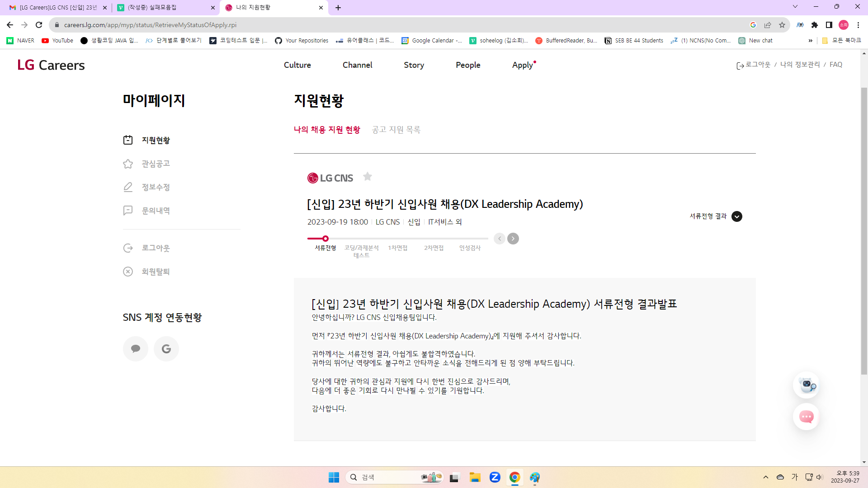The width and height of the screenshot is (868, 488).
Task: Click the 서류전형 progress marker dot
Action: (325, 239)
